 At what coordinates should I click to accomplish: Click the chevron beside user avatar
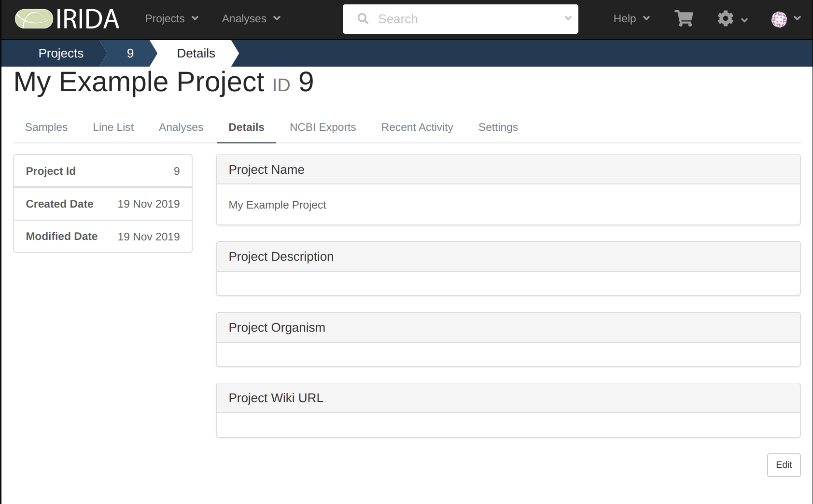pyautogui.click(x=797, y=18)
